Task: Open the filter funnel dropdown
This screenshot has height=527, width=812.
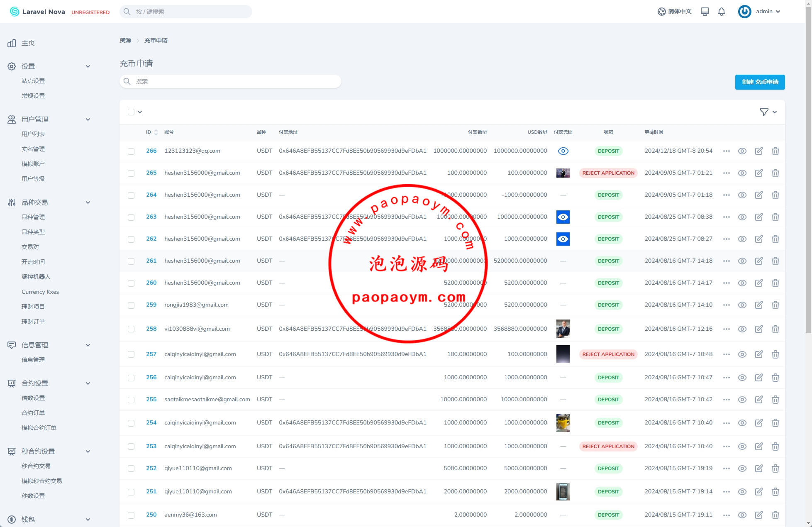Action: click(x=768, y=112)
